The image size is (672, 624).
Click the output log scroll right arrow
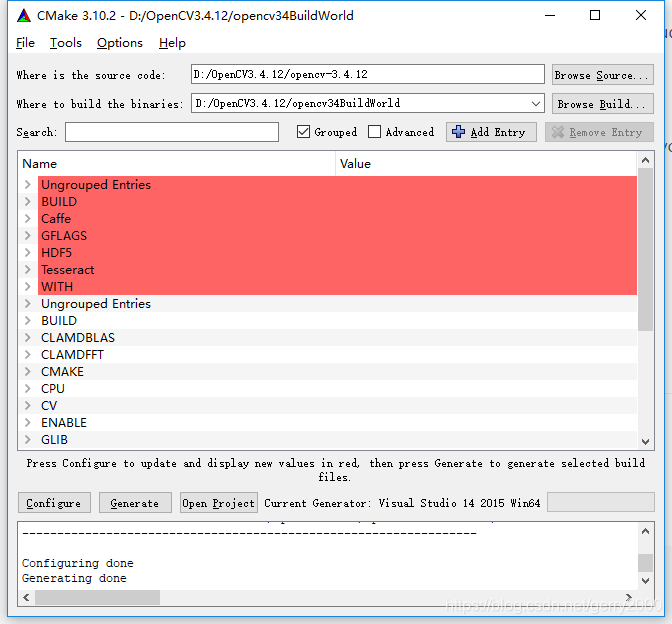coord(629,597)
